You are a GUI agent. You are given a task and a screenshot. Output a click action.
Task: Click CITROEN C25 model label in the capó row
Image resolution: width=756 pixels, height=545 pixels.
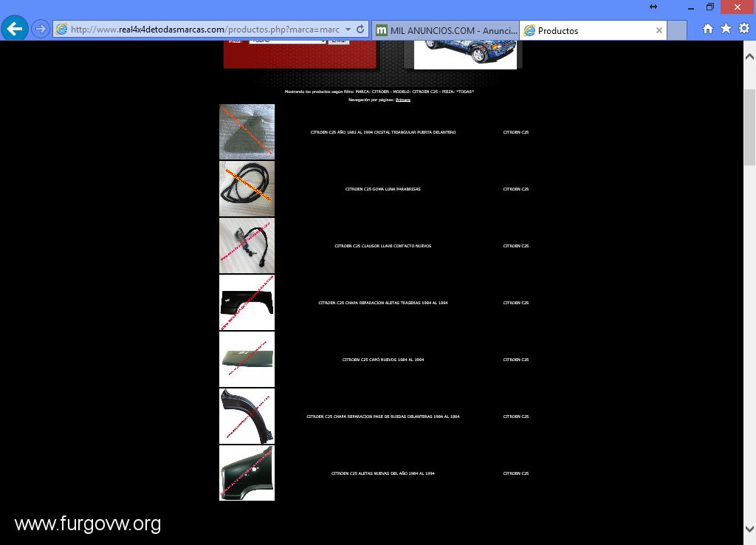coord(516,360)
